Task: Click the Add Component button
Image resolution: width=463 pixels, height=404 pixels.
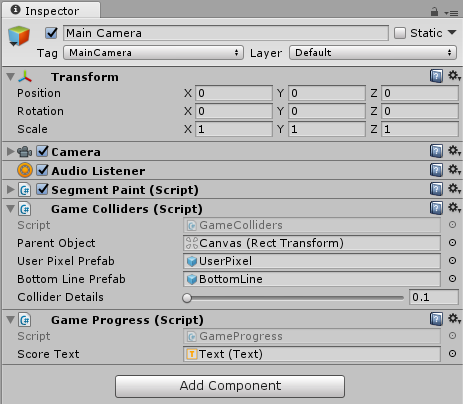Action: 230,386
